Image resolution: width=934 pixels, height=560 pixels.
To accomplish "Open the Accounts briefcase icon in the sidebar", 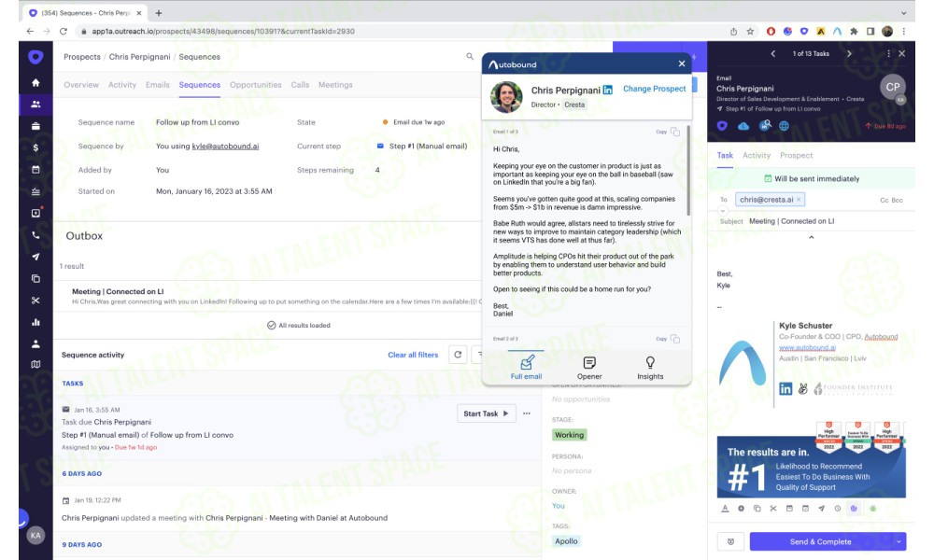I will [x=35, y=126].
